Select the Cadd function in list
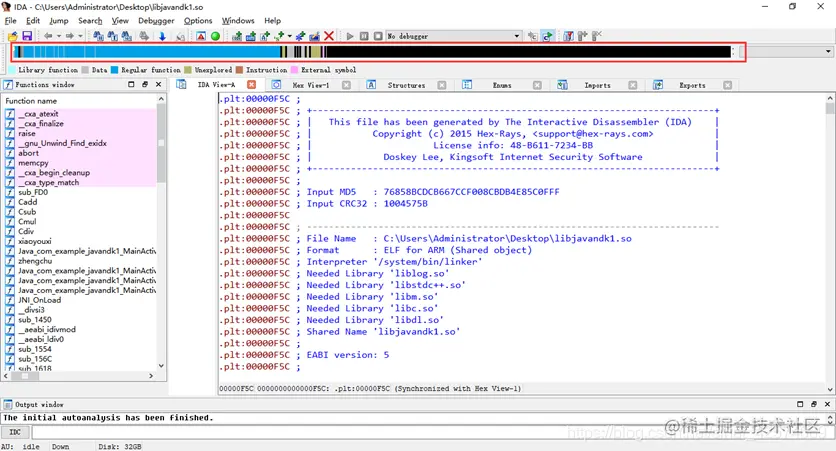Screen dimensions: 836x451 28,202
